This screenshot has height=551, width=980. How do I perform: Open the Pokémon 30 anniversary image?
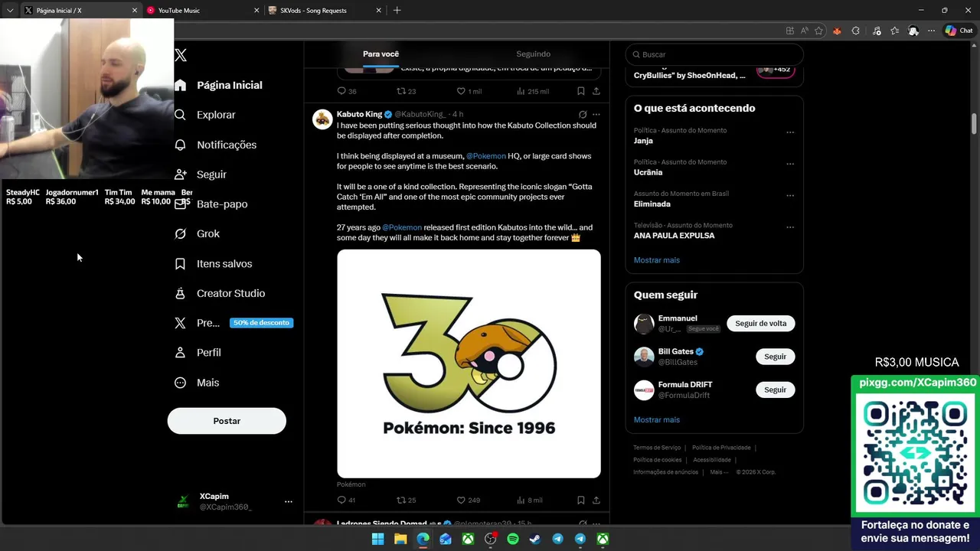tap(469, 364)
